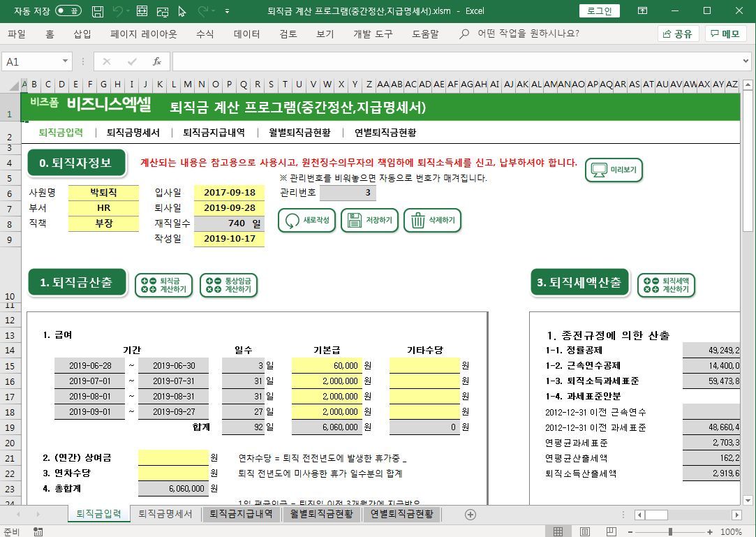756x537 pixels.
Task: Open the Customize Quick Access Toolbar dropdown
Action: tap(227, 10)
